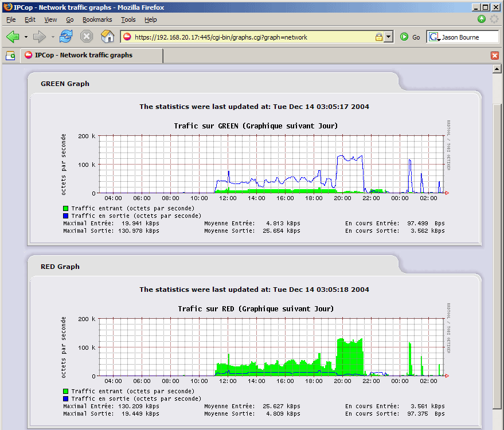
Task: Click the Forward arrow navigation button
Action: tap(39, 37)
